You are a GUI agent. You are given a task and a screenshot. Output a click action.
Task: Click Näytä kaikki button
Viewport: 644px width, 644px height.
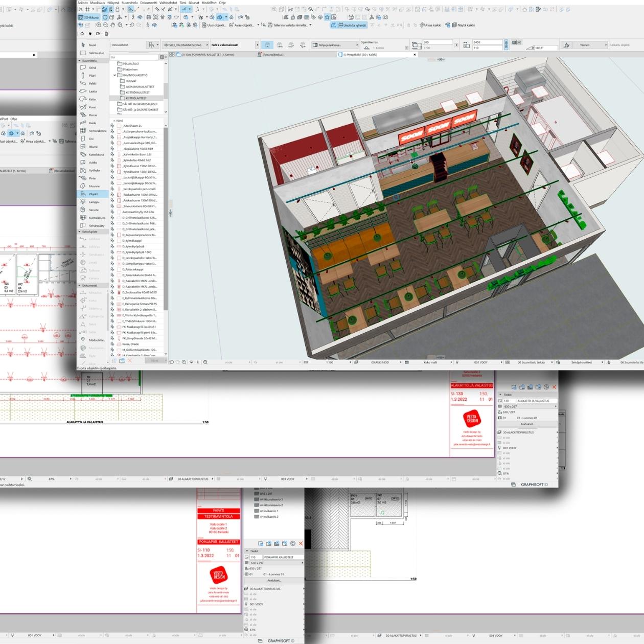coord(464,25)
